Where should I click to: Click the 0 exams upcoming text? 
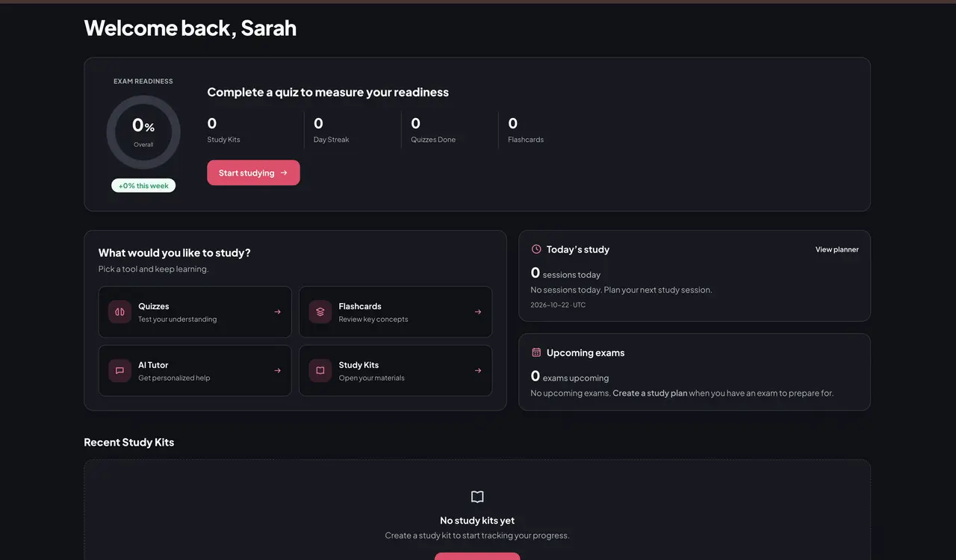570,376
